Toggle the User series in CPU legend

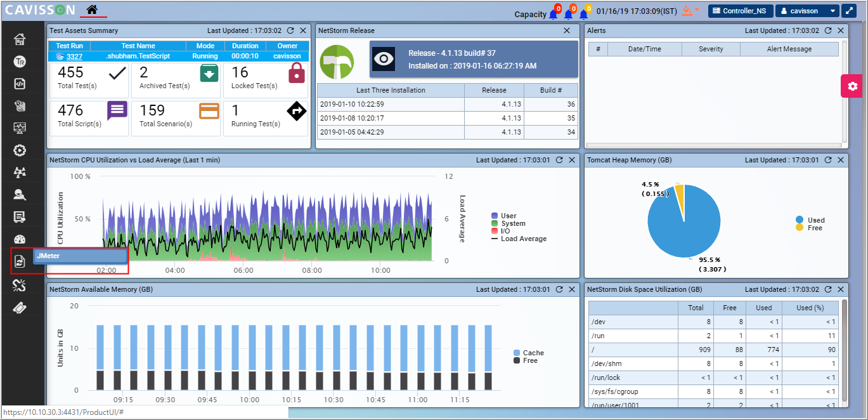pos(504,216)
